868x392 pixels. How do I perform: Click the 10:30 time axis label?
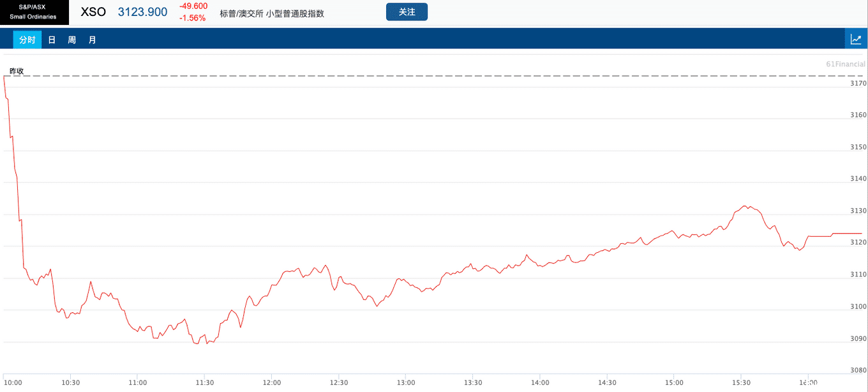click(x=70, y=382)
